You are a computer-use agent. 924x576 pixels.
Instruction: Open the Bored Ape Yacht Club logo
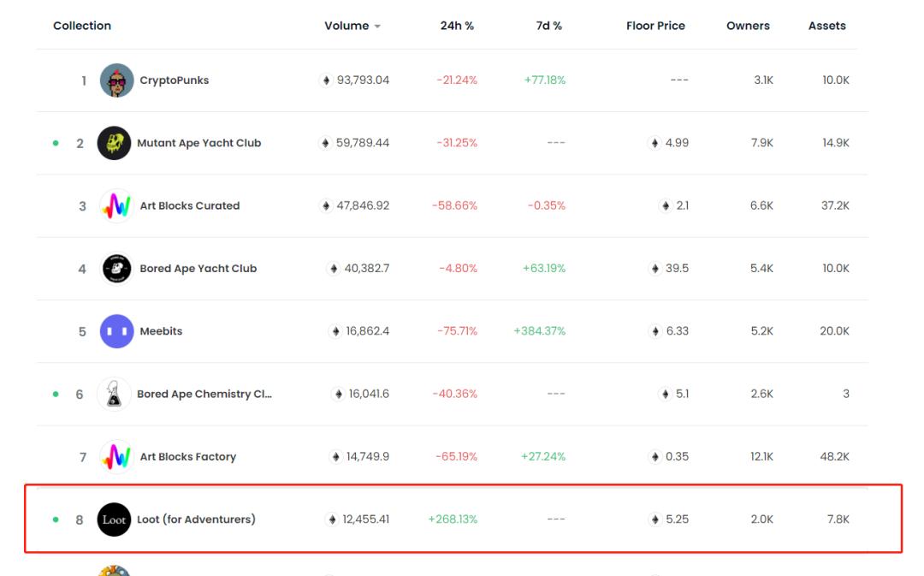tap(116, 268)
